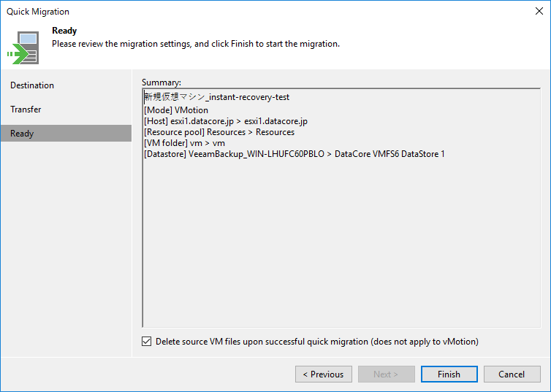Select the Ready step in sidebar

coord(66,134)
